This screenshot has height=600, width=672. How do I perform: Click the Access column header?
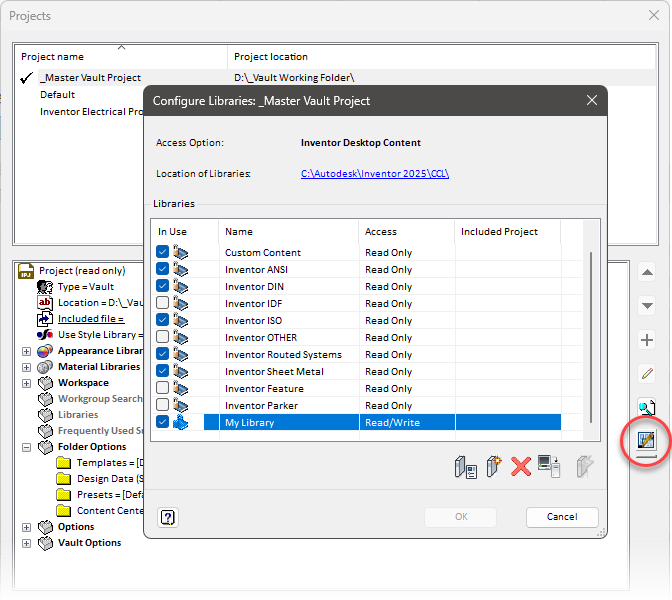coord(407,232)
